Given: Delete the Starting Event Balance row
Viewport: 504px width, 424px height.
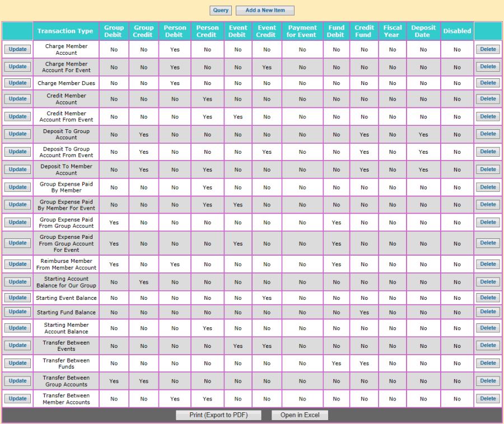Looking at the screenshot, I should click(x=488, y=298).
